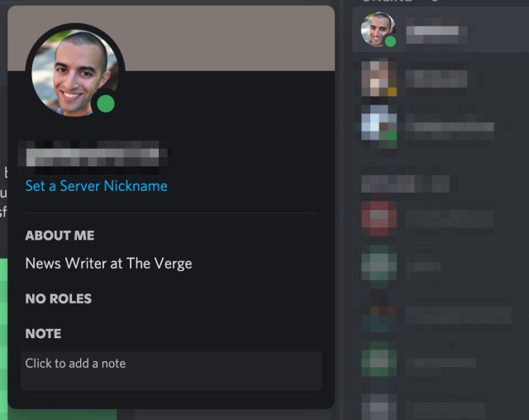Screen dimensions: 529x420
Task: Select member list avatar showing smiling man
Action: [x=379, y=30]
